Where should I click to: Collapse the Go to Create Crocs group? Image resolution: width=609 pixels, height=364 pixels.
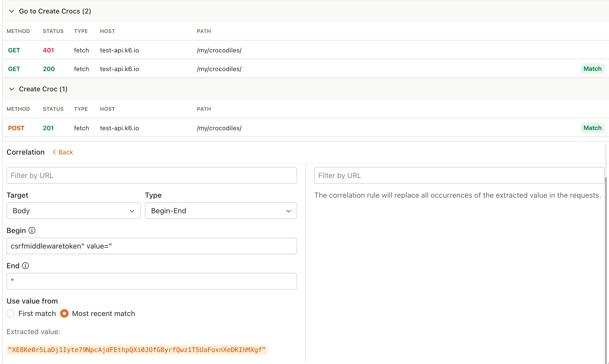pyautogui.click(x=12, y=11)
